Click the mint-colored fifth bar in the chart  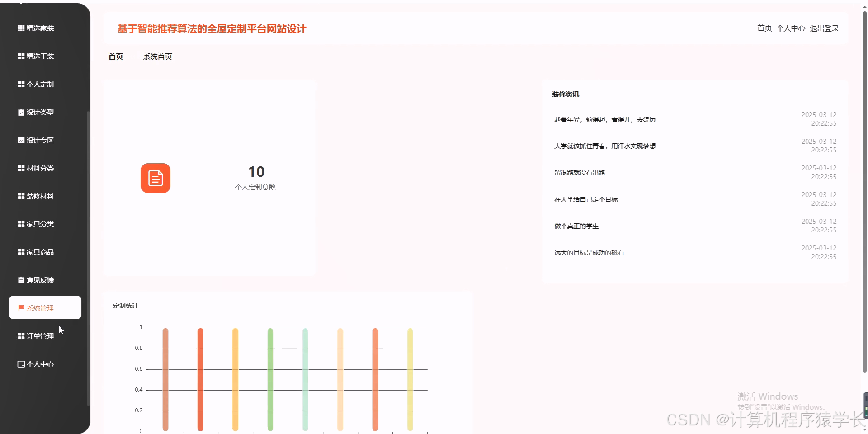[x=305, y=379]
